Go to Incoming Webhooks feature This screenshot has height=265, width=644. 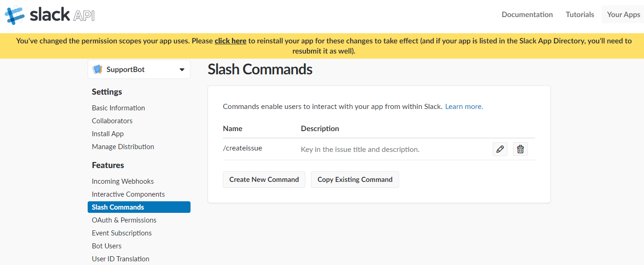pyautogui.click(x=123, y=181)
